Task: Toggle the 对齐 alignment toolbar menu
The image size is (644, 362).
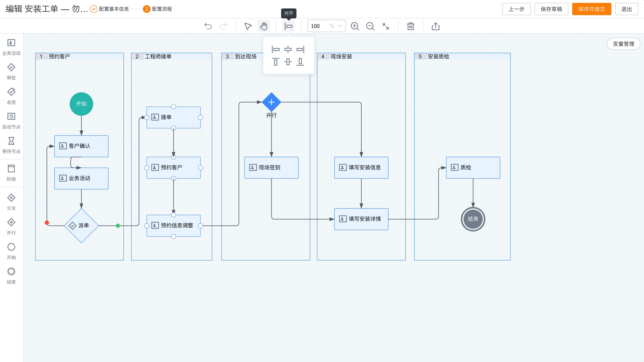Action: point(289,26)
